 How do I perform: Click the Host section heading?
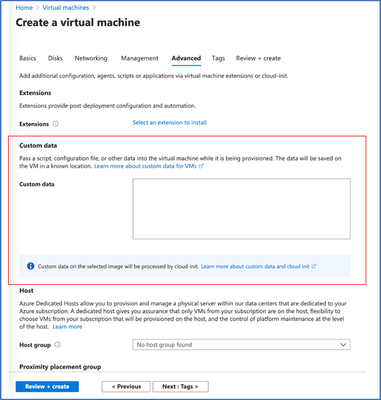pyautogui.click(x=26, y=291)
